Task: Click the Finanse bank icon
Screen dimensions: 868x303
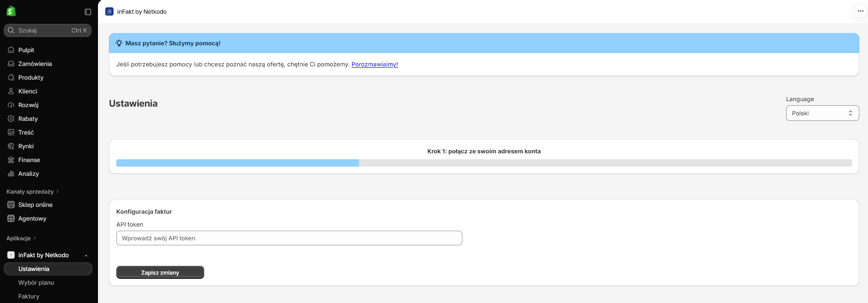Action: tap(11, 160)
